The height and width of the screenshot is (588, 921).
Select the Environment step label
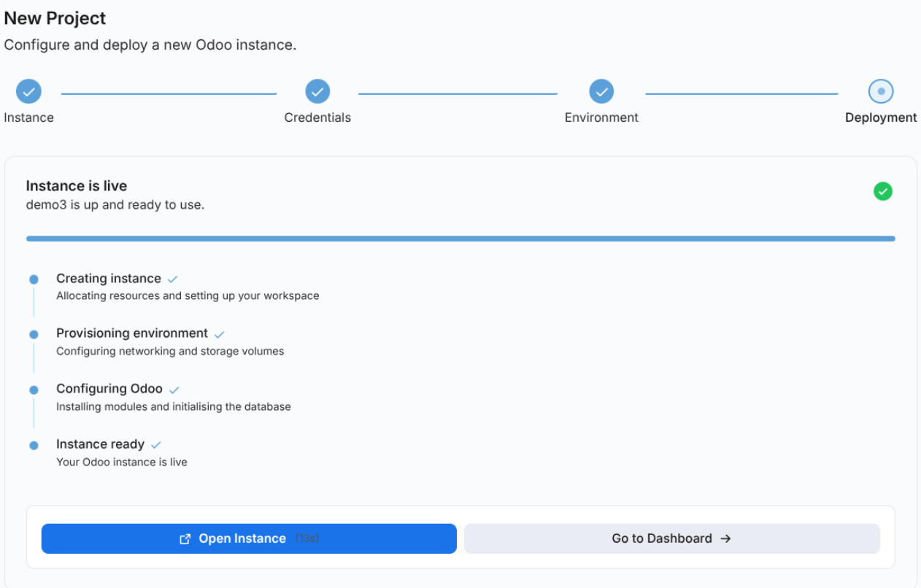(x=601, y=117)
